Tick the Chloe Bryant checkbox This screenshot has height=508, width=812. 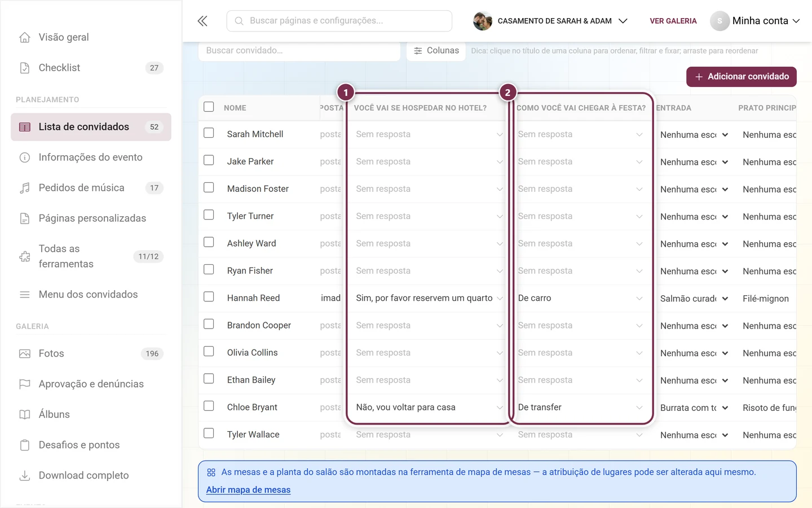click(x=209, y=406)
